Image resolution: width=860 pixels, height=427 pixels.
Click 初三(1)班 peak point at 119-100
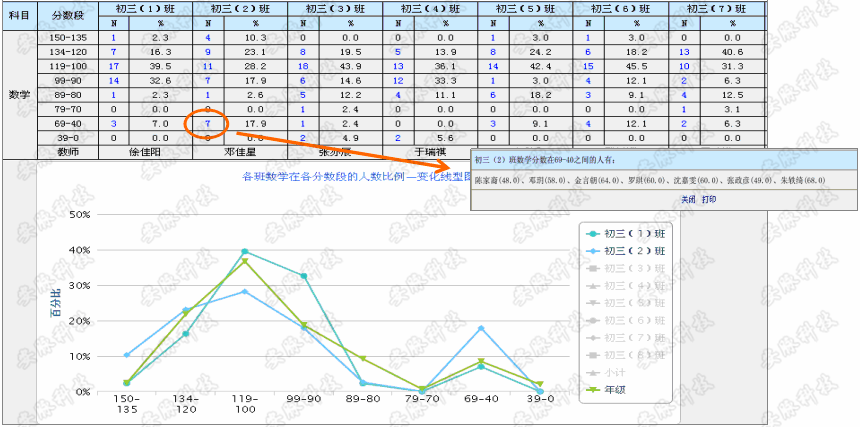tap(244, 251)
